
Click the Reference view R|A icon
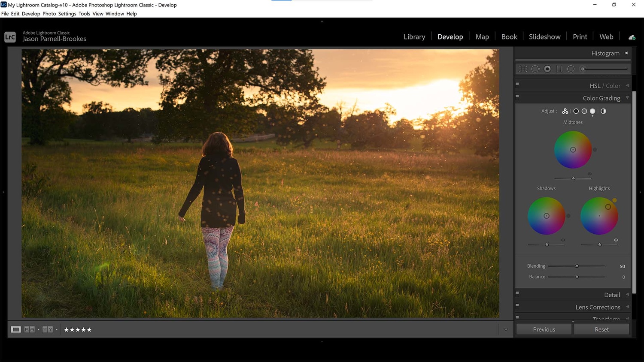coord(29,329)
